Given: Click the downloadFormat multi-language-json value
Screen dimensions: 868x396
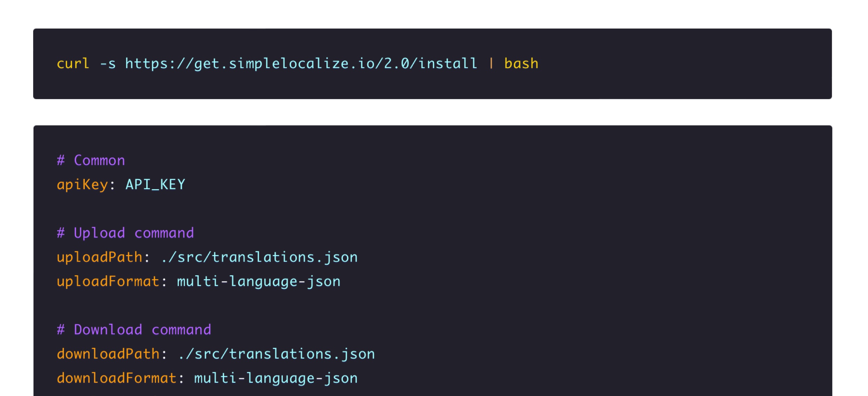Looking at the screenshot, I should [276, 378].
